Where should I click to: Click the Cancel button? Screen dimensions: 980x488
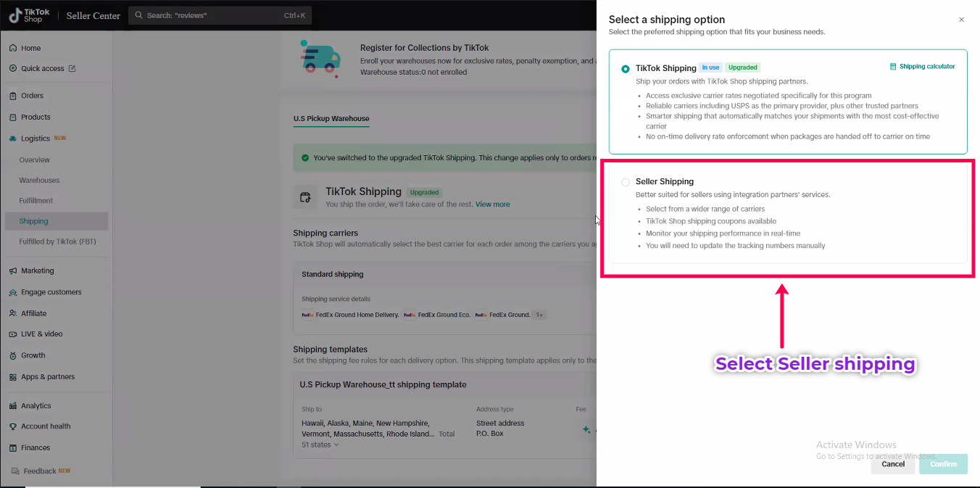pyautogui.click(x=892, y=464)
